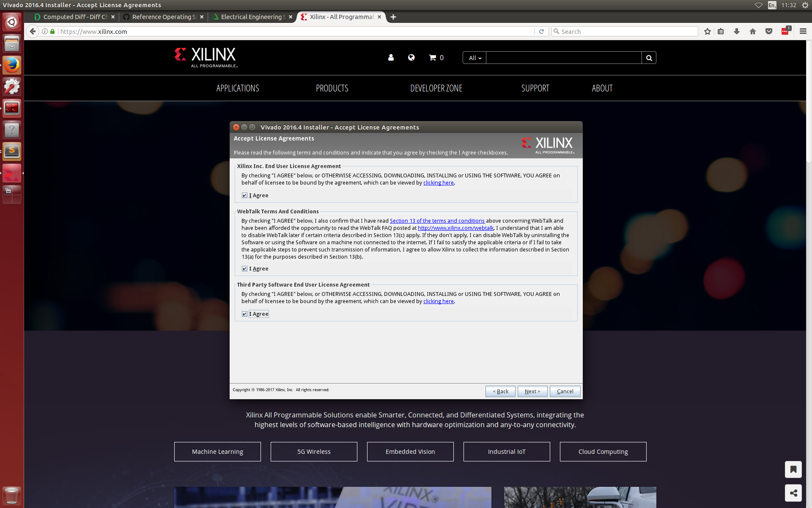Image resolution: width=812 pixels, height=508 pixels.
Task: Open the DEVELOPER ZONE menu
Action: click(436, 88)
